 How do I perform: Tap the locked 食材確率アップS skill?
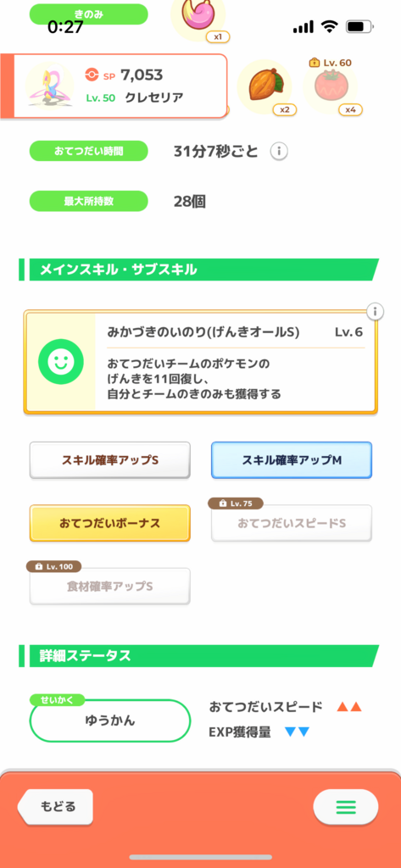(109, 587)
